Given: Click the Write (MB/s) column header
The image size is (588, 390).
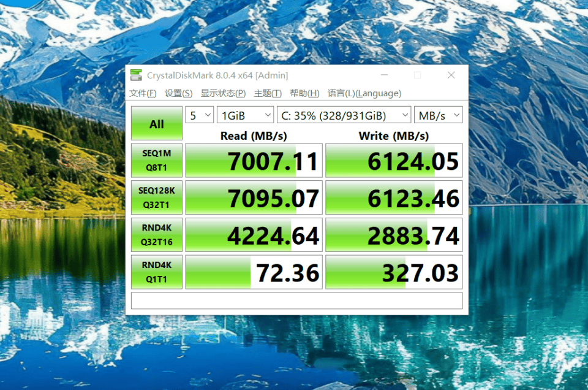Looking at the screenshot, I should point(394,136).
